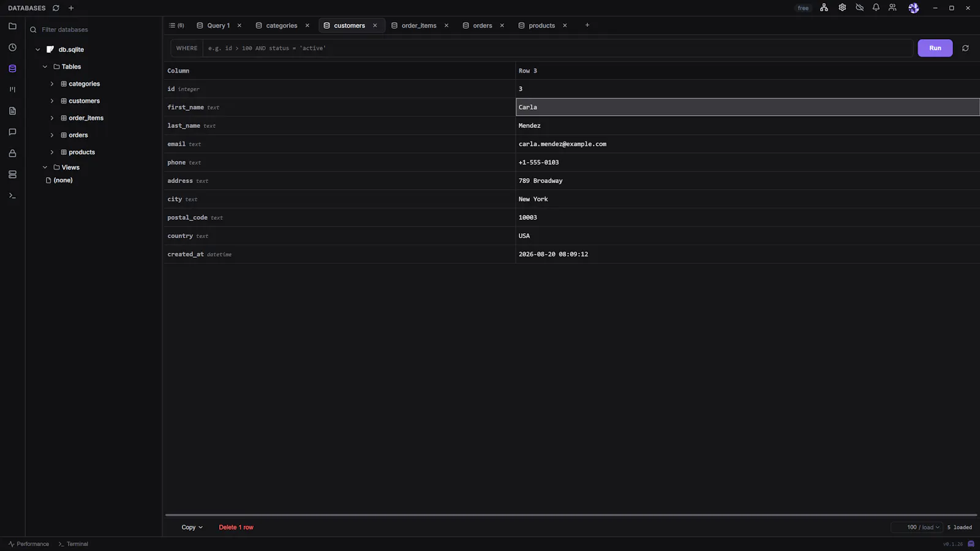
Task: Open the team users icon
Action: coord(892,7)
